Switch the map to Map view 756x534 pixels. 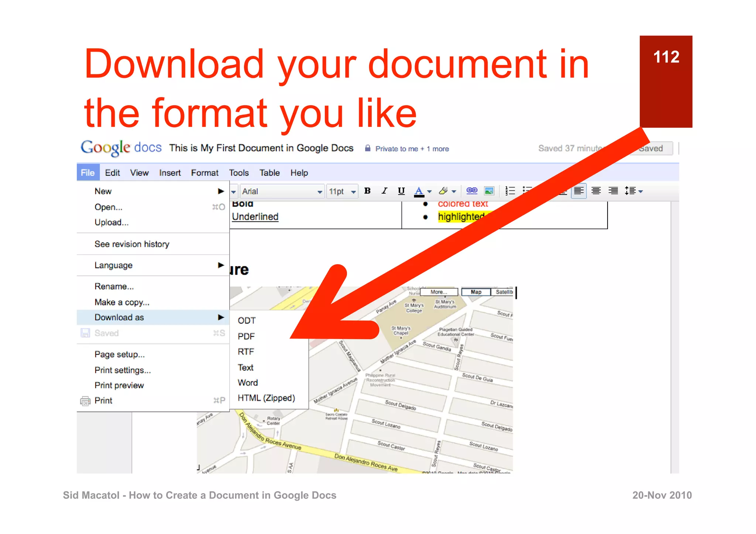pos(476,292)
